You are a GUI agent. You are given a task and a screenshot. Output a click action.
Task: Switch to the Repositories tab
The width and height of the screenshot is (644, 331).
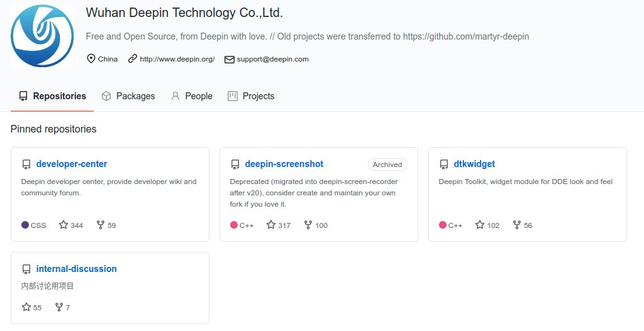click(x=52, y=96)
